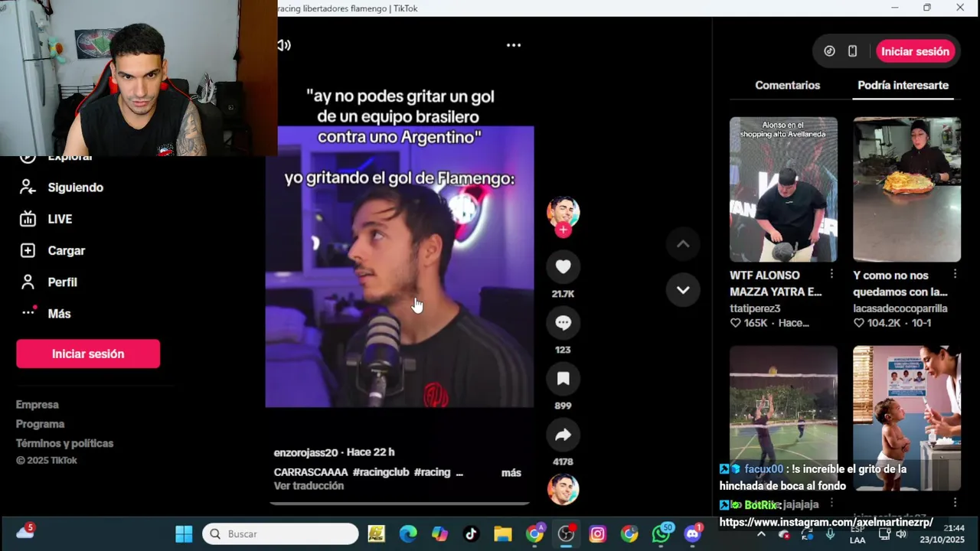Share the video with the arrow icon
This screenshot has width=980, height=551.
click(x=563, y=435)
